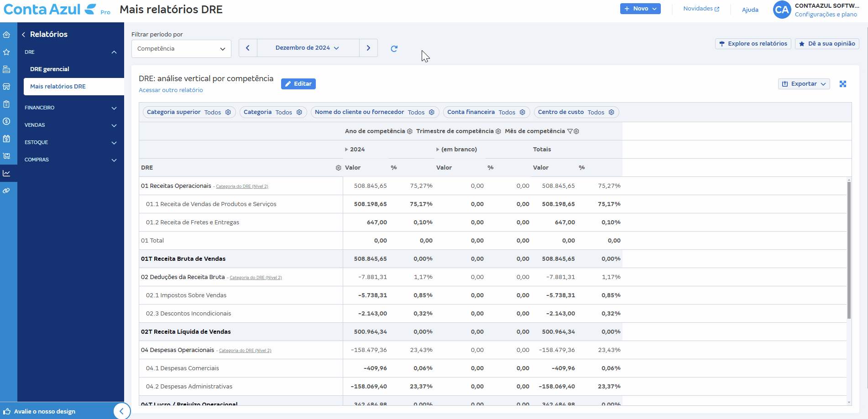This screenshot has width=868, height=419.
Task: Click the home icon in the left sidebar
Action: click(6, 35)
